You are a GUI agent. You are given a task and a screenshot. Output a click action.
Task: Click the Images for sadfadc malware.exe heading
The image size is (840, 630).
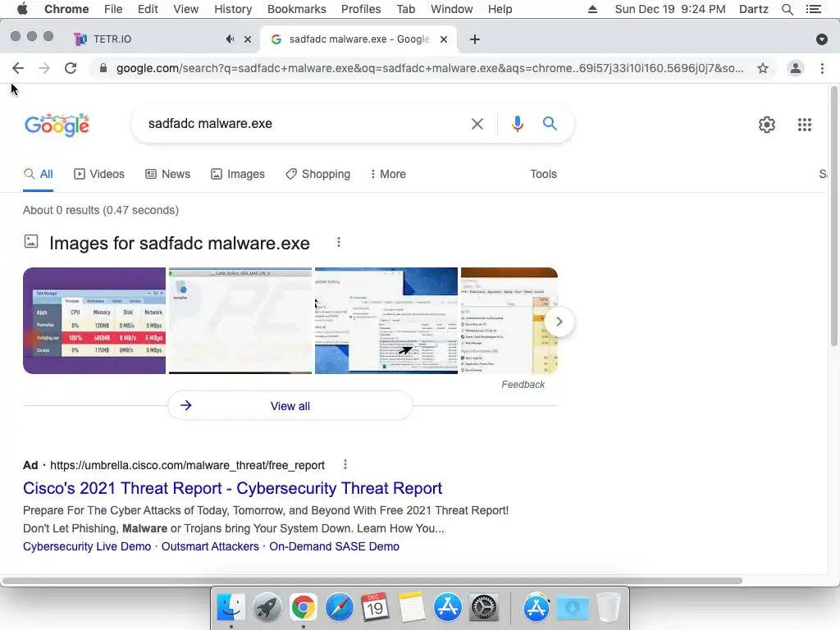click(180, 243)
